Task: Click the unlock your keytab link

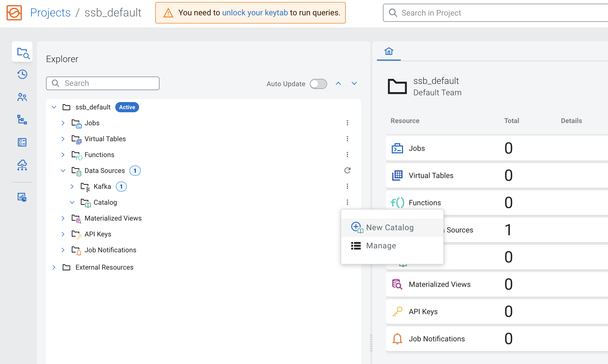Action: pos(255,13)
